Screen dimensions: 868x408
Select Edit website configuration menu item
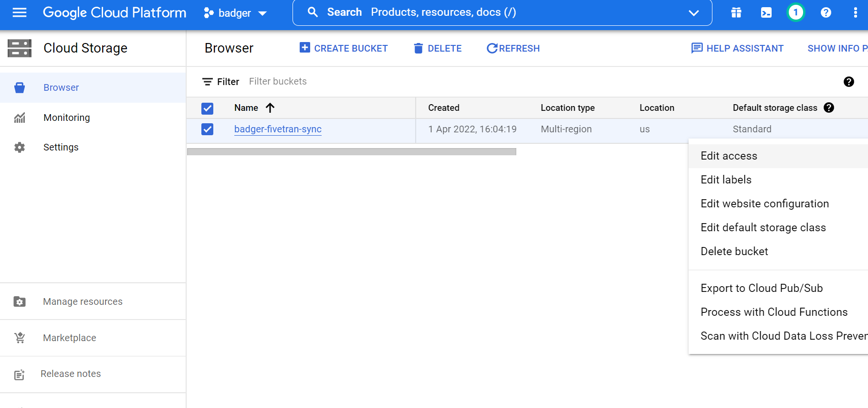778,204
